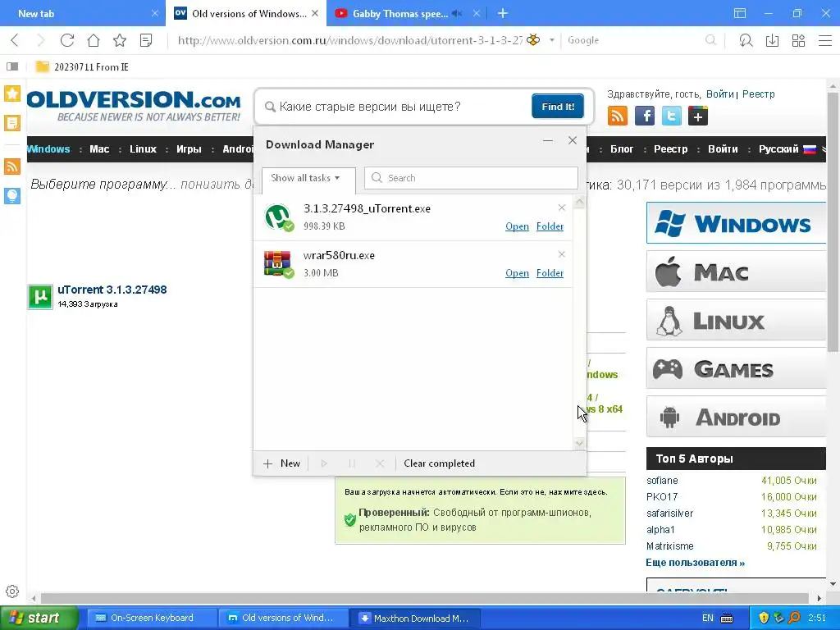Expand the Show all tasks dropdown

point(308,178)
